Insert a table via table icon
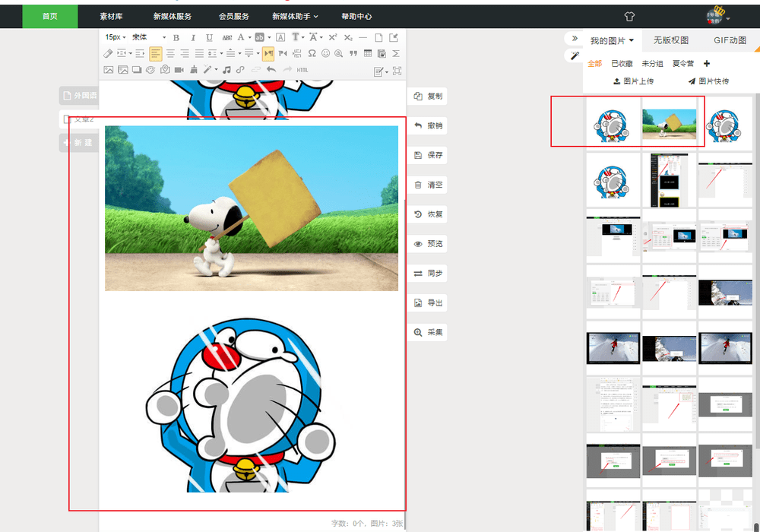Screen dimensions: 760x532 click(x=368, y=53)
